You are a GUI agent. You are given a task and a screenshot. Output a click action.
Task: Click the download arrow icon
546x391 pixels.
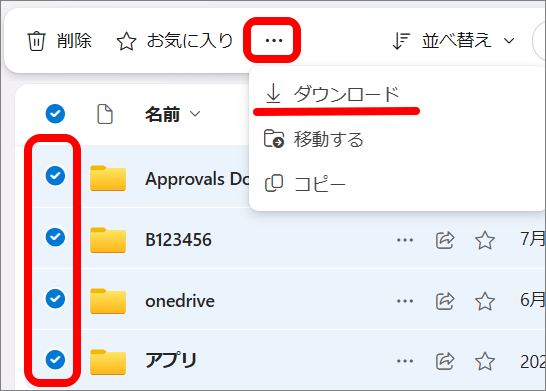click(x=273, y=93)
